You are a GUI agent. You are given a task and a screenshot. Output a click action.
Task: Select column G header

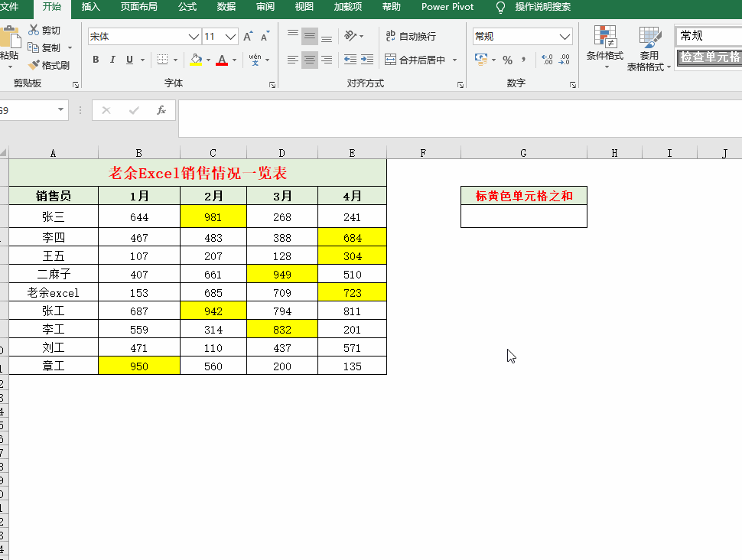click(523, 153)
